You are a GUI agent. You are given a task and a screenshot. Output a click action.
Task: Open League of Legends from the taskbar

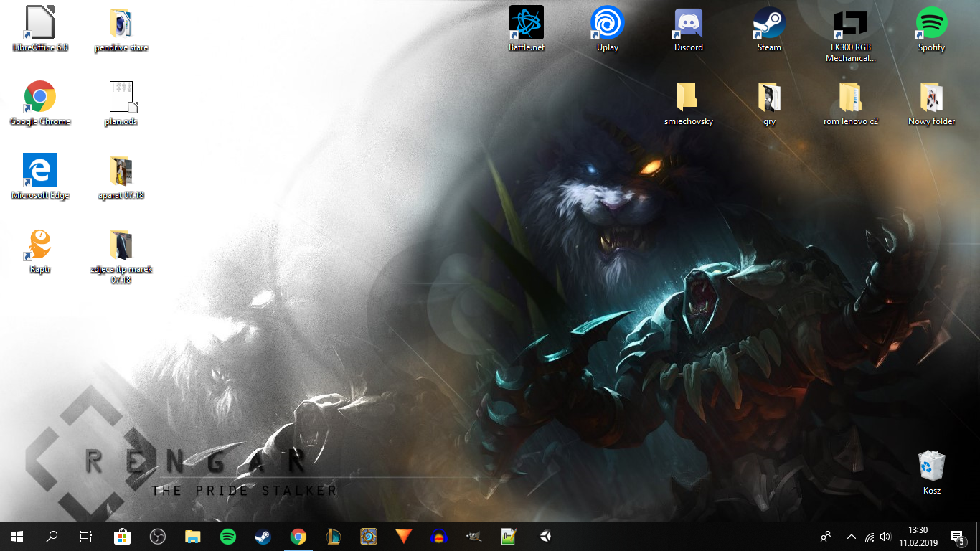click(x=334, y=536)
